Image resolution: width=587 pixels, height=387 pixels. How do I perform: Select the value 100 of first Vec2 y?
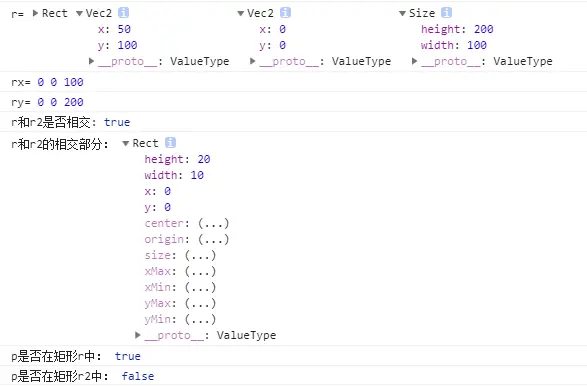pyautogui.click(x=127, y=45)
